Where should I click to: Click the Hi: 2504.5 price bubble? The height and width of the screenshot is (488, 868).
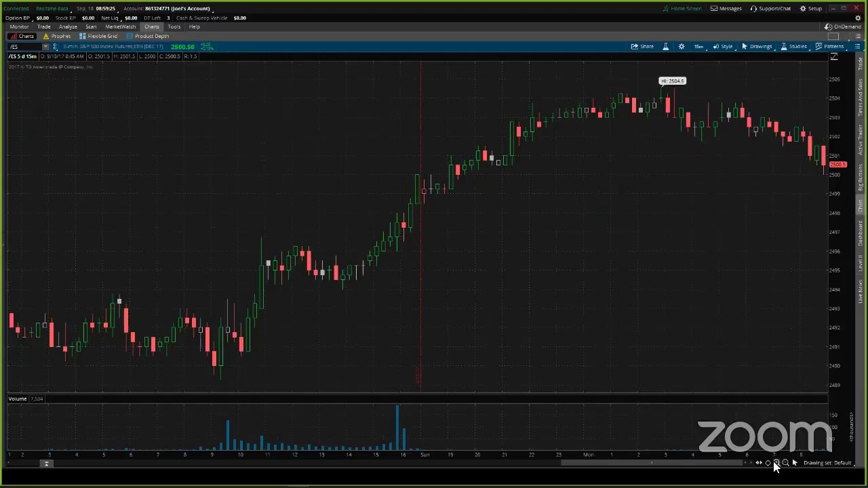pos(673,81)
